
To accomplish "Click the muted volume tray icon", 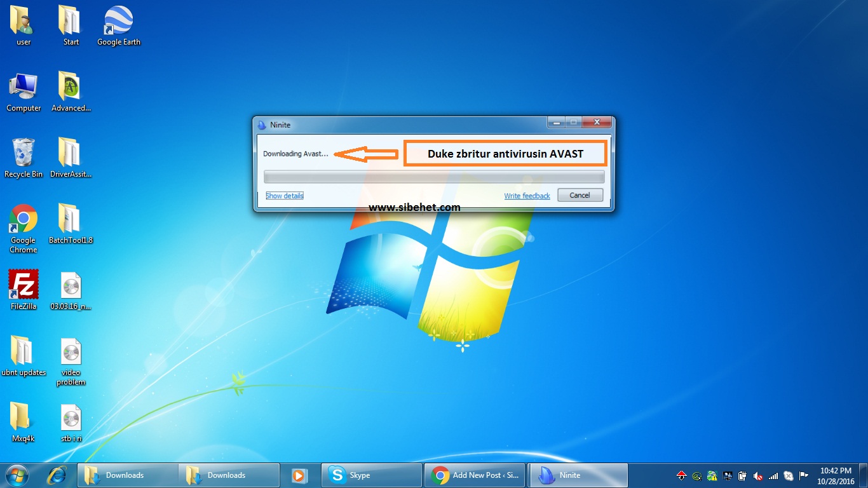I will click(758, 475).
